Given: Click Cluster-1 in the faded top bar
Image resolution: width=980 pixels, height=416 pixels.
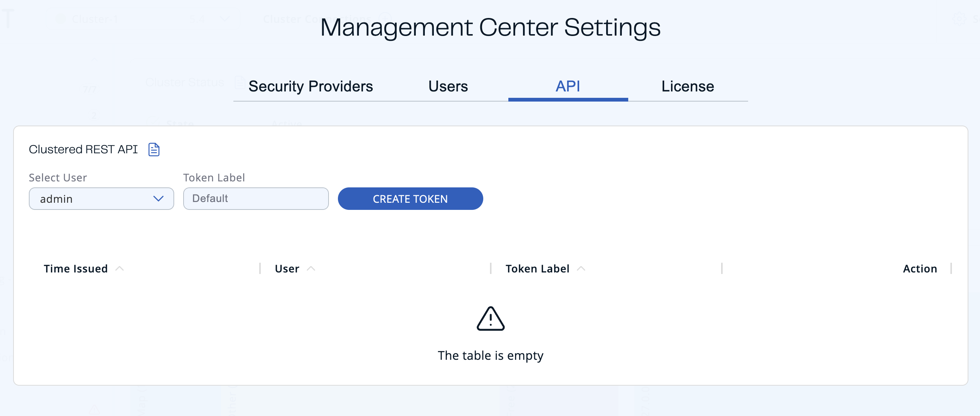Looking at the screenshot, I should click(x=96, y=19).
